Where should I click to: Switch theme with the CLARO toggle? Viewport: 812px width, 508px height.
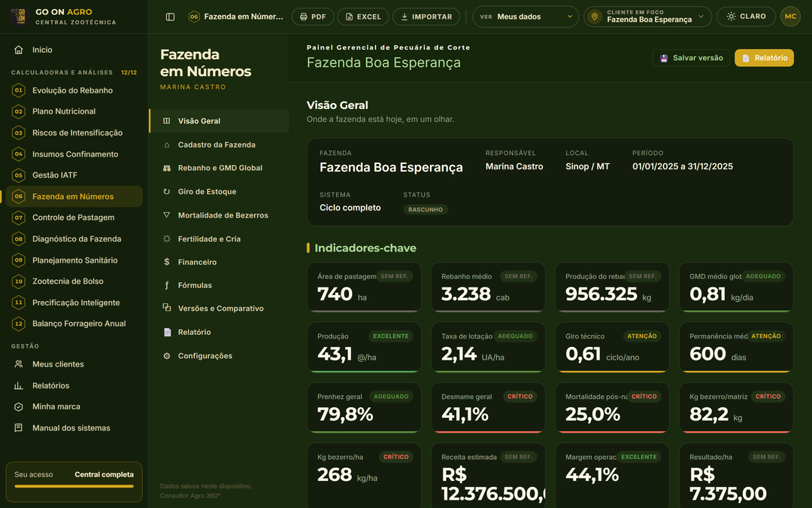click(746, 17)
